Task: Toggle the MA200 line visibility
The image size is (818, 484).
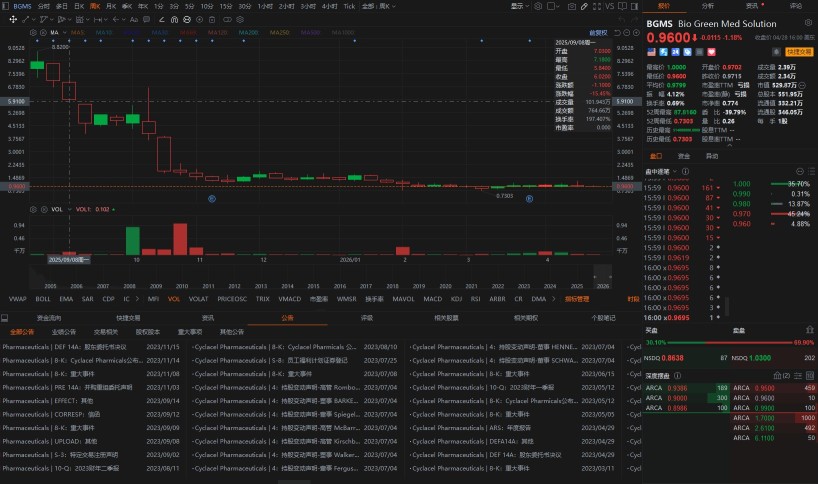Action: tap(248, 32)
